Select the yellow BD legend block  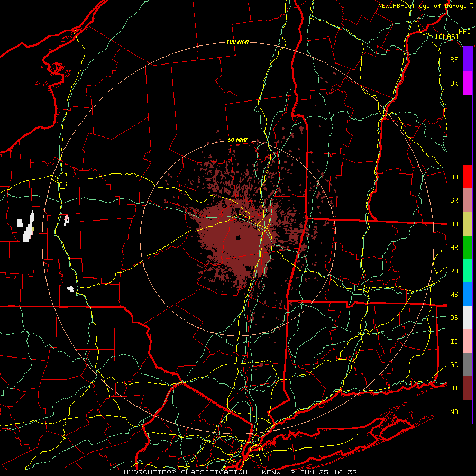(x=467, y=224)
